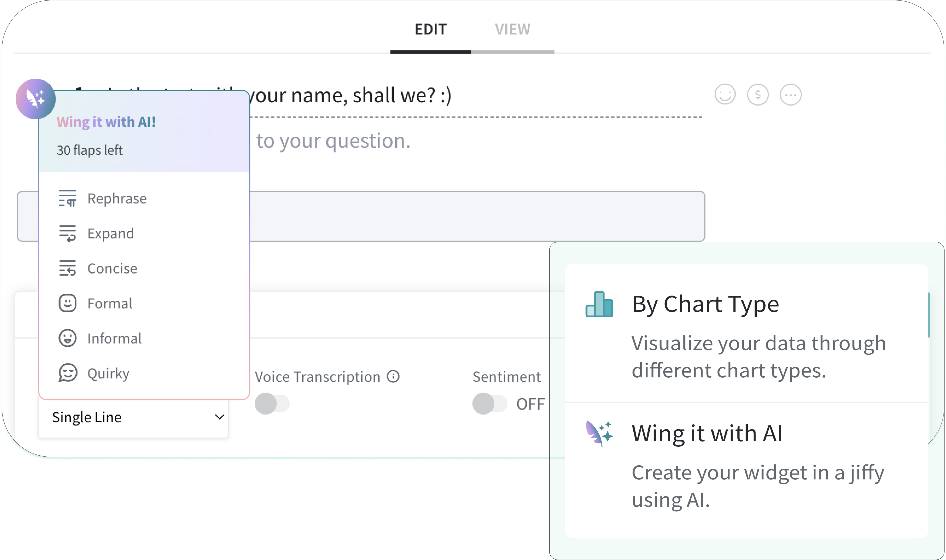The width and height of the screenshot is (946, 560).
Task: Open the emoji smiley icon beside the question
Action: coord(725,94)
